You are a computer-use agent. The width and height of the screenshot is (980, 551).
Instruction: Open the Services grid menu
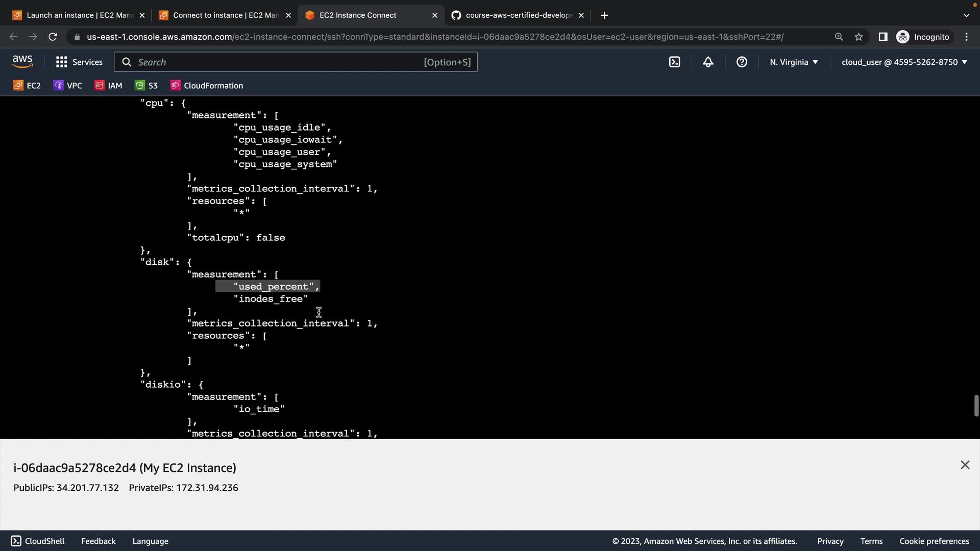(79, 62)
